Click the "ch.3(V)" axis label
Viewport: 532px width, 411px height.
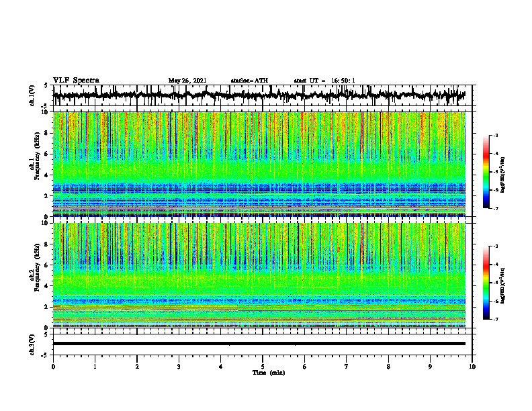pyautogui.click(x=32, y=345)
